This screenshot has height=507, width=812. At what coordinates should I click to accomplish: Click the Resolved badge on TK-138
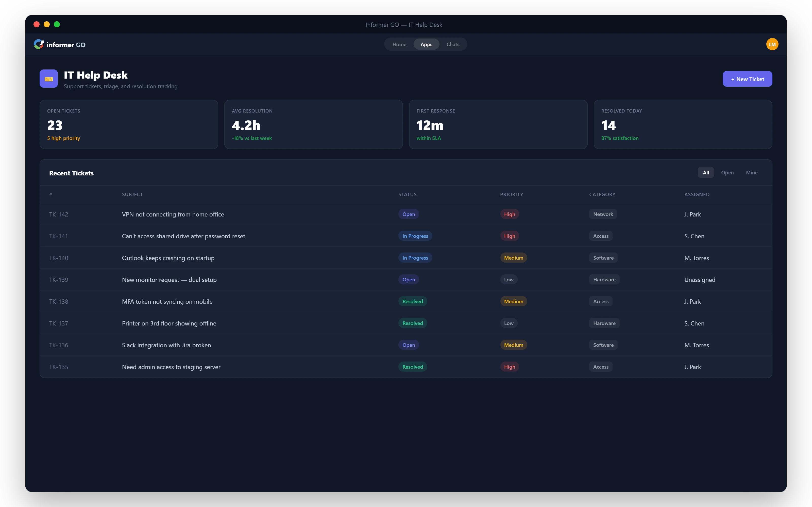[x=412, y=301]
